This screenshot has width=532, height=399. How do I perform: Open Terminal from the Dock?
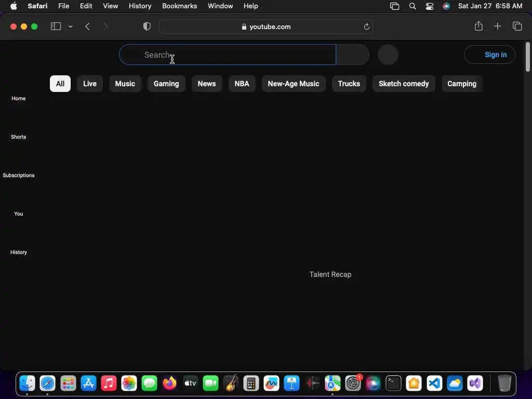394,383
